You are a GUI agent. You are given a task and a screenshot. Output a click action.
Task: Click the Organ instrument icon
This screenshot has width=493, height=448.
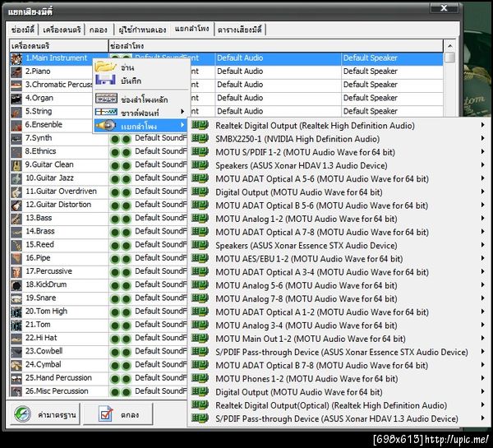(16, 99)
